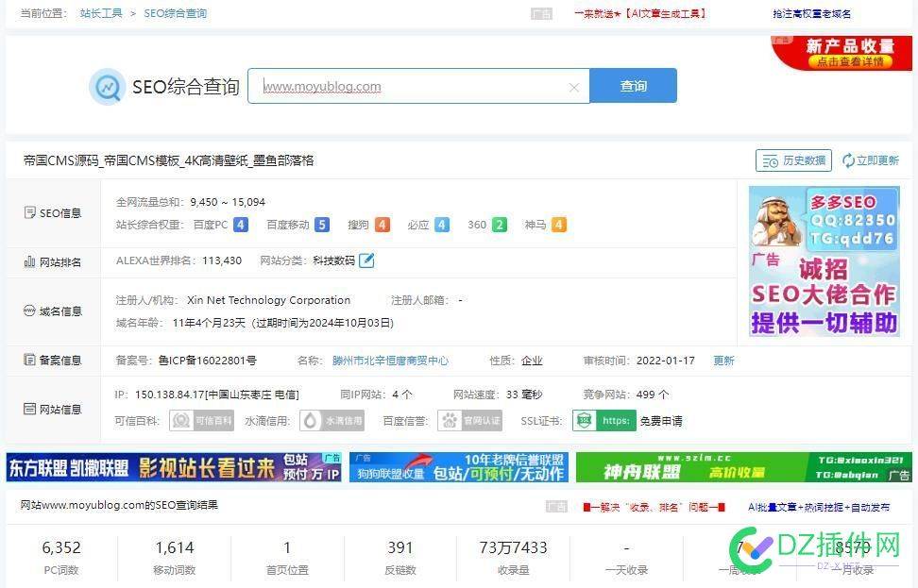Click the 新产品收量 red banner
Screen dimensions: 918x588
click(x=843, y=53)
